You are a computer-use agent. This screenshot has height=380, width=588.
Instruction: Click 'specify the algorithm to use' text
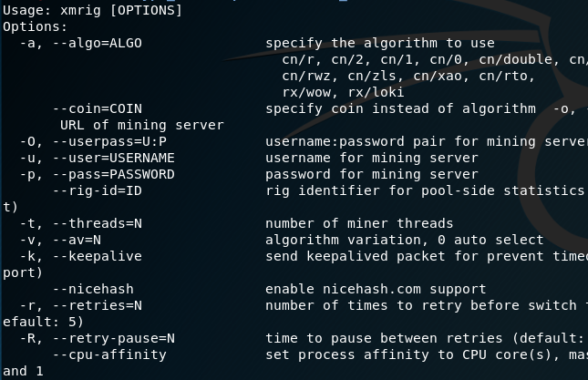point(380,43)
